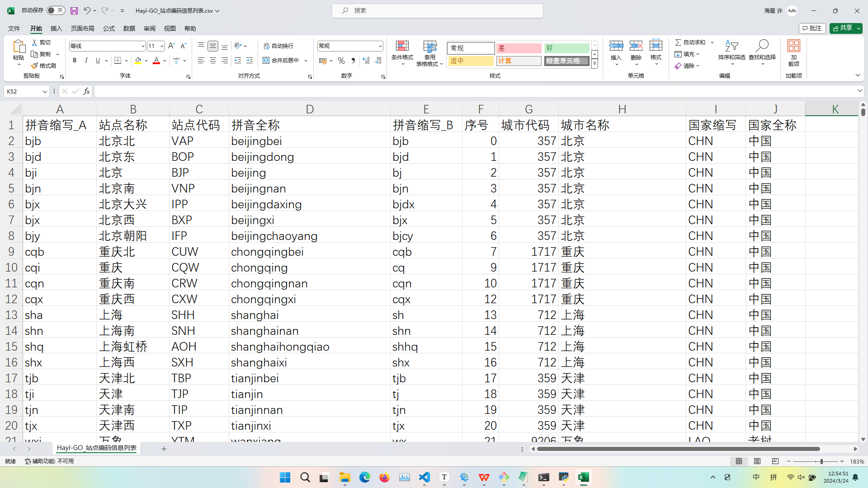Screen dimensions: 868x488
Task: Click the align left icon
Action: pos(201,61)
